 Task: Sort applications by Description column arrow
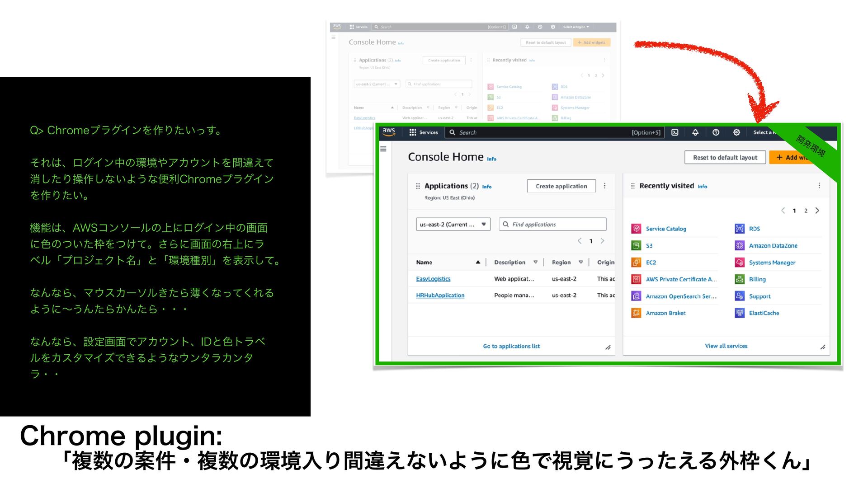pyautogui.click(x=535, y=262)
